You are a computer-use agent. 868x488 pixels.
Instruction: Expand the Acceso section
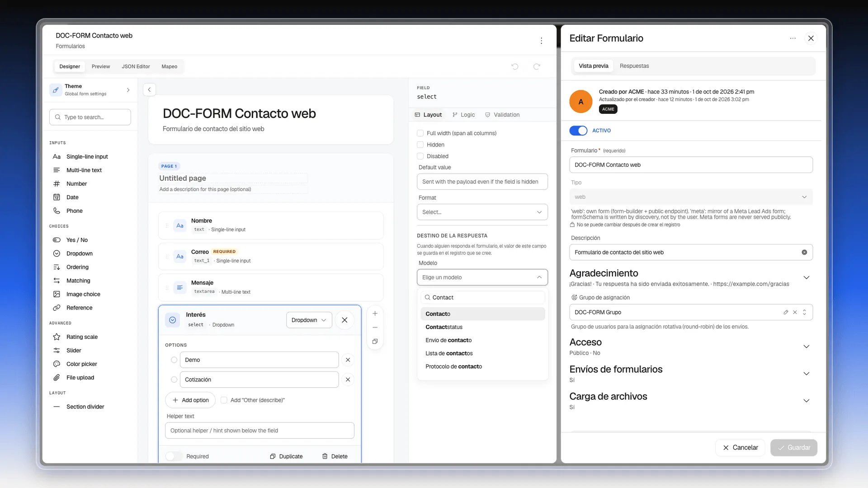[x=806, y=347]
